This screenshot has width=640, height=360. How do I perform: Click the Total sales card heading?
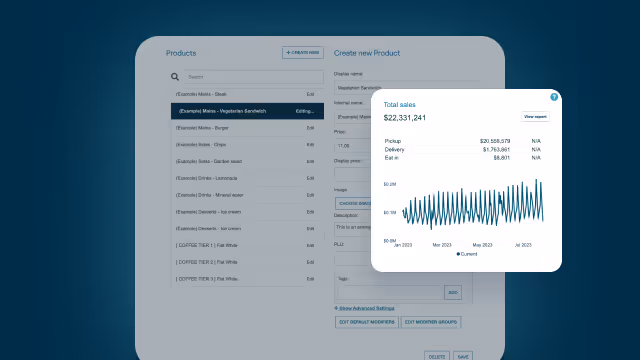coord(400,105)
